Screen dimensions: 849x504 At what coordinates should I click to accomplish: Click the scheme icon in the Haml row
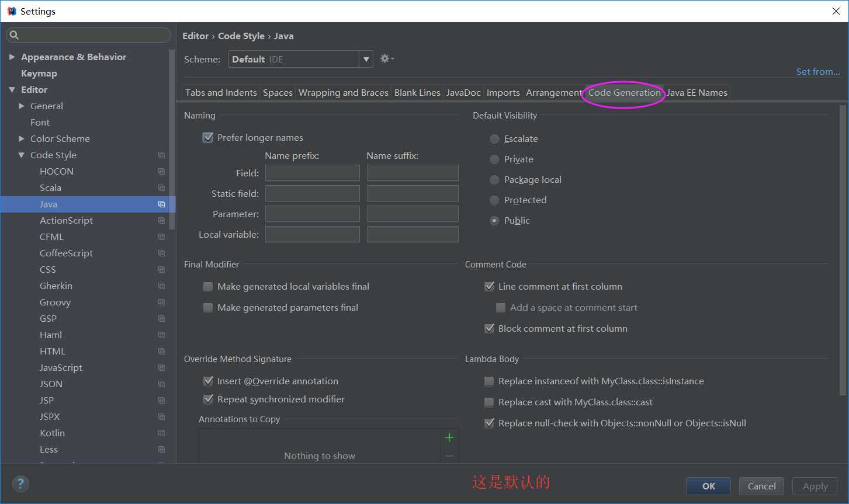tap(162, 335)
